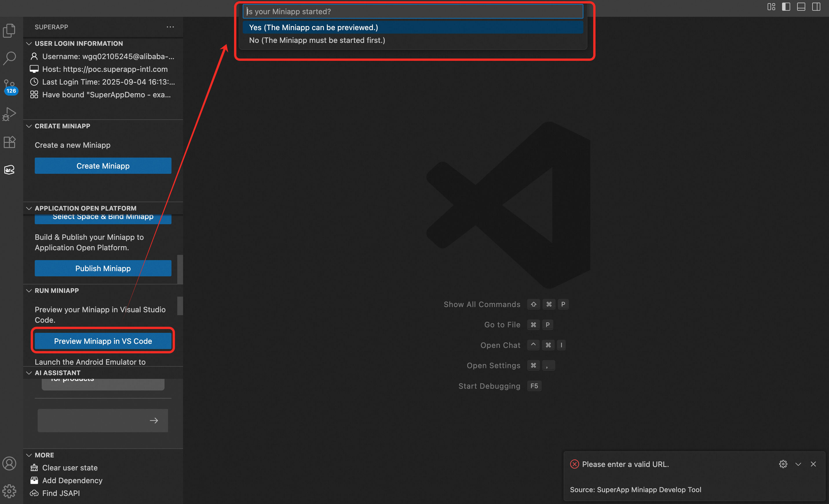
Task: Toggle the secondary side bar layout icon
Action: pos(816,7)
